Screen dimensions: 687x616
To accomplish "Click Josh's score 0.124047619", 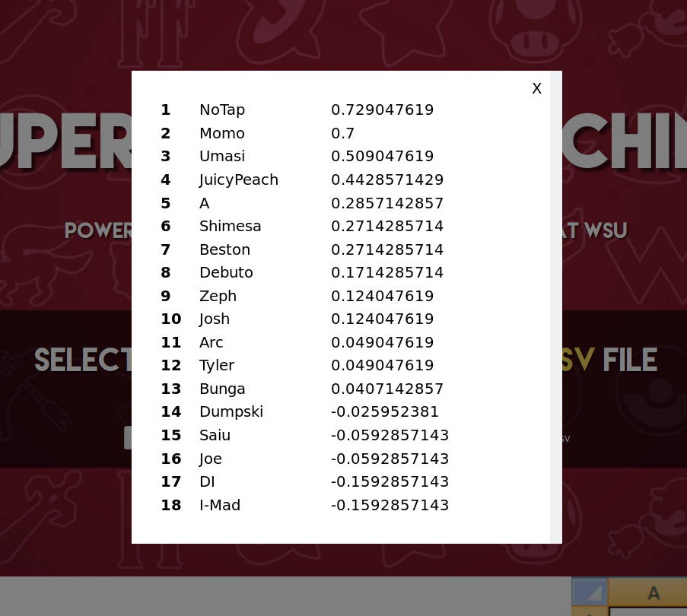I will pos(383,319).
